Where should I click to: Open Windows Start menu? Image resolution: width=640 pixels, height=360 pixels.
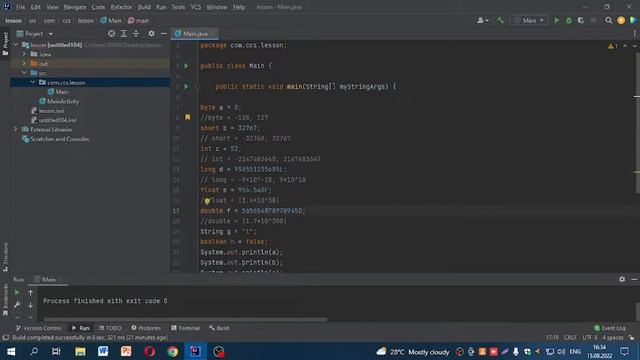click(x=11, y=351)
